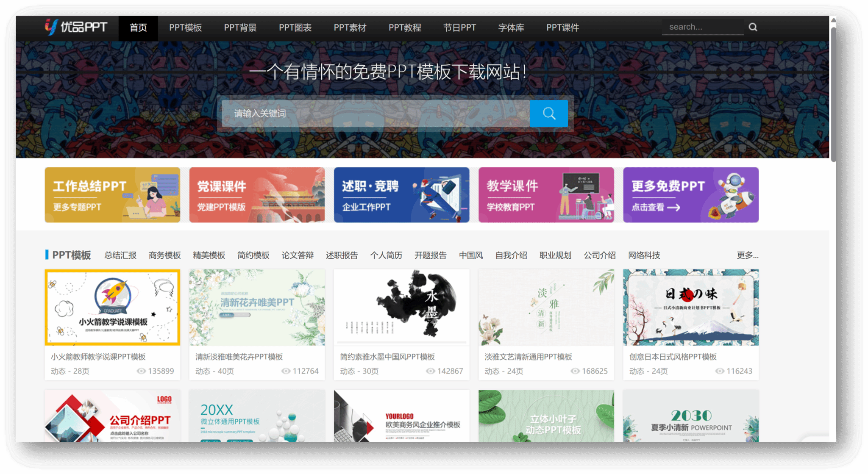The height and width of the screenshot is (474, 868).
Task: Click the 优品PPT logo icon
Action: pyautogui.click(x=51, y=27)
